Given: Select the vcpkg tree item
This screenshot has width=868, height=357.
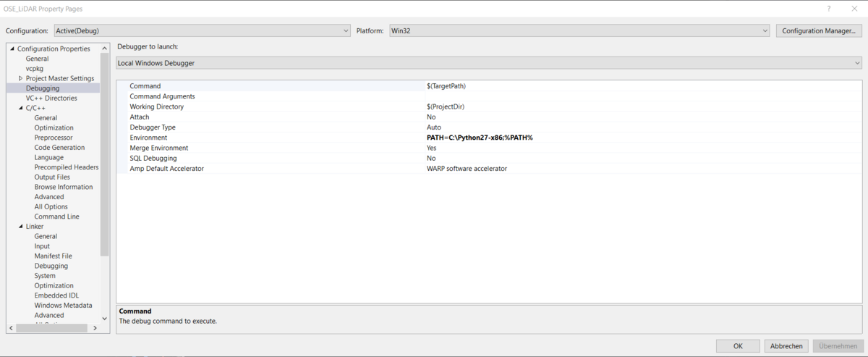Looking at the screenshot, I should click(35, 69).
